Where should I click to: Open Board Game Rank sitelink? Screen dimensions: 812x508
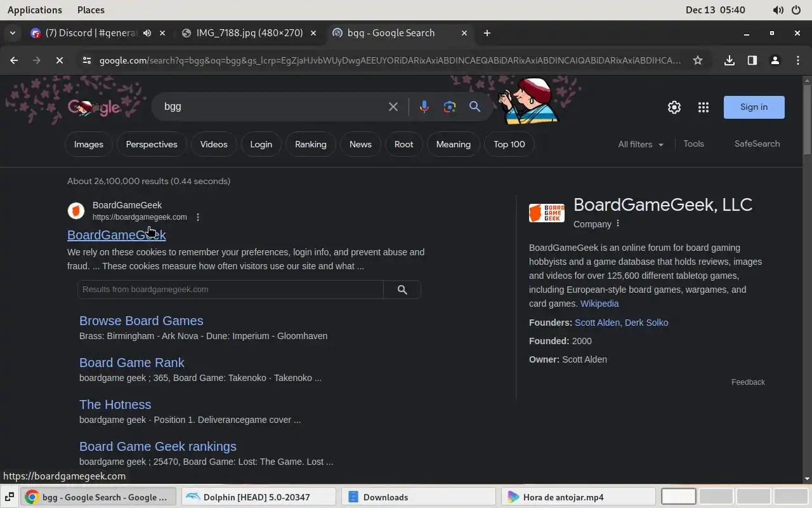(132, 363)
